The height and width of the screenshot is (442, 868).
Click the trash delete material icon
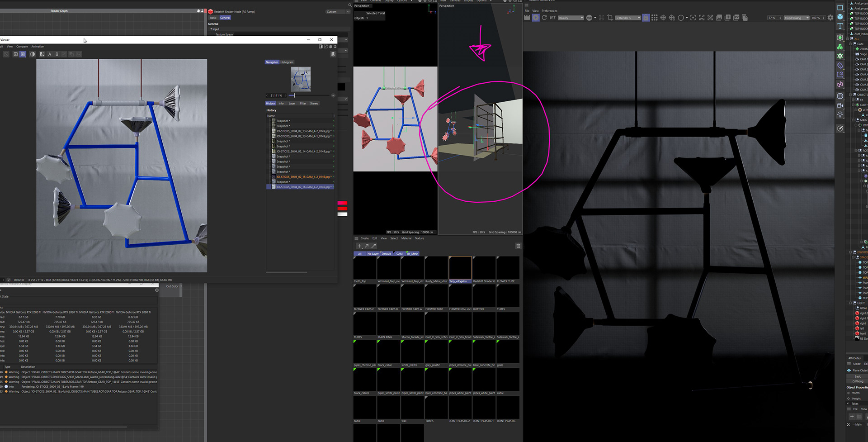[x=518, y=246]
